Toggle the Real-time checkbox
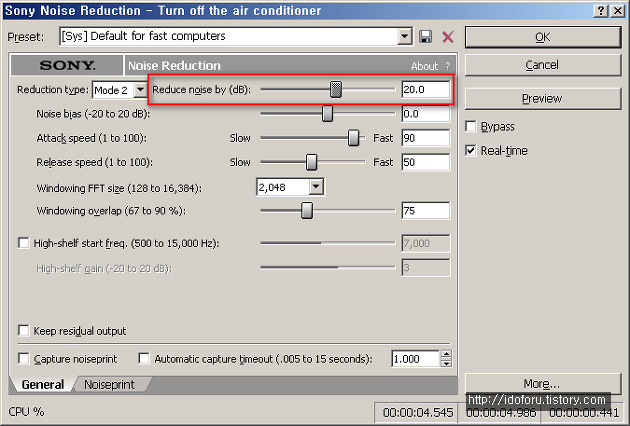Viewport: 630px width, 426px height. (470, 151)
